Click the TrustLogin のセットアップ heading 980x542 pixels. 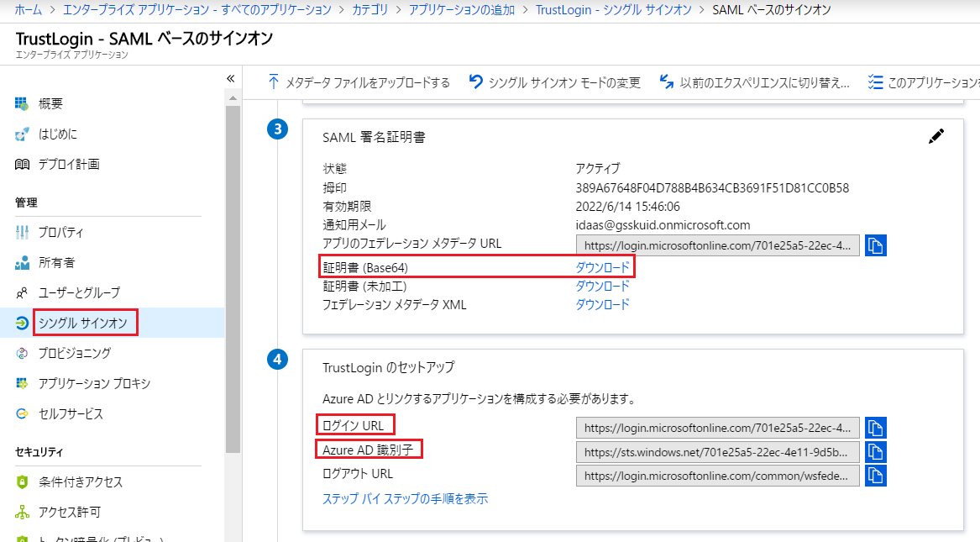(389, 367)
